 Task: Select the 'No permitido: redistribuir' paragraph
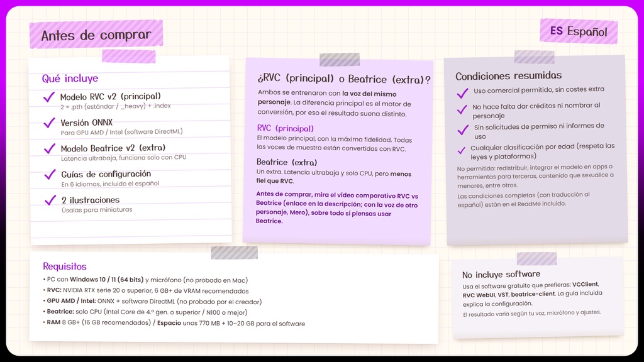(535, 176)
